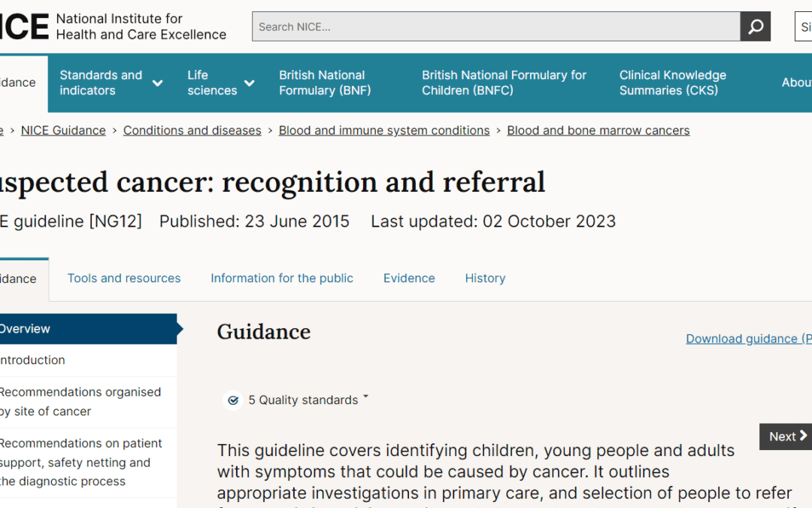Open Clinical Knowledge Summaries (CKS)
Screen dimensions: 812x508
tap(673, 83)
